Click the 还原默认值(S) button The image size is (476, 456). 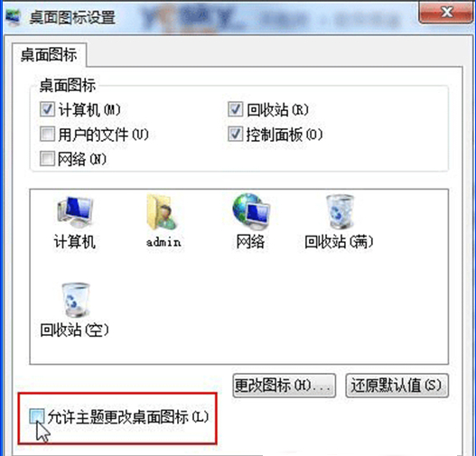tap(397, 386)
